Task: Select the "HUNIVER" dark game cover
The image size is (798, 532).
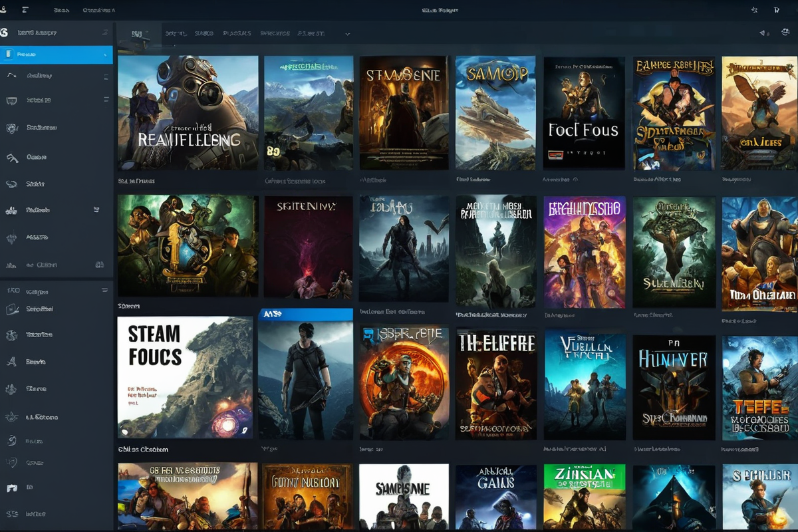Action: click(674, 388)
